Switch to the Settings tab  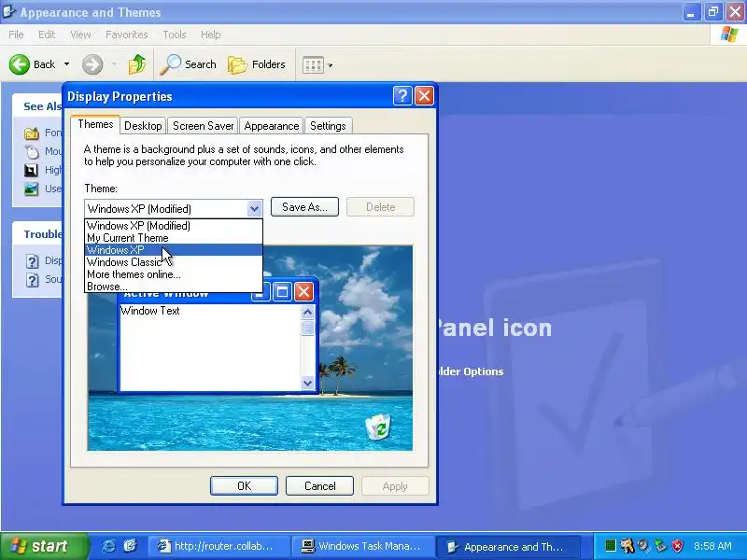[x=328, y=126]
